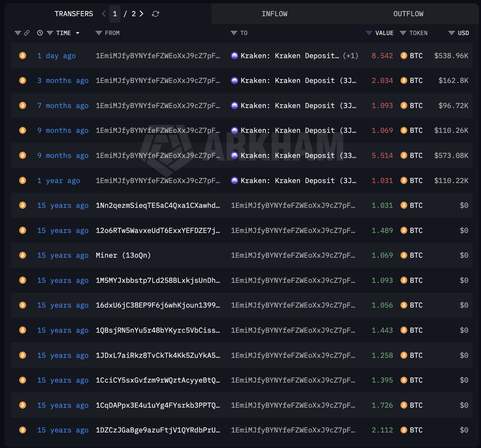This screenshot has height=448, width=481.
Task: Click the 1.258 BTC value
Action: click(382, 355)
